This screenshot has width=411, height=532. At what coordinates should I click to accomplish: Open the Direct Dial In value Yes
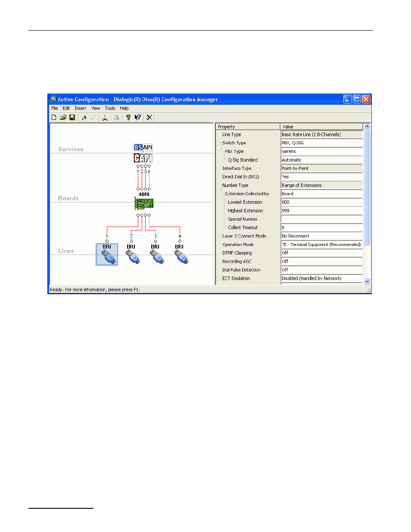point(321,177)
